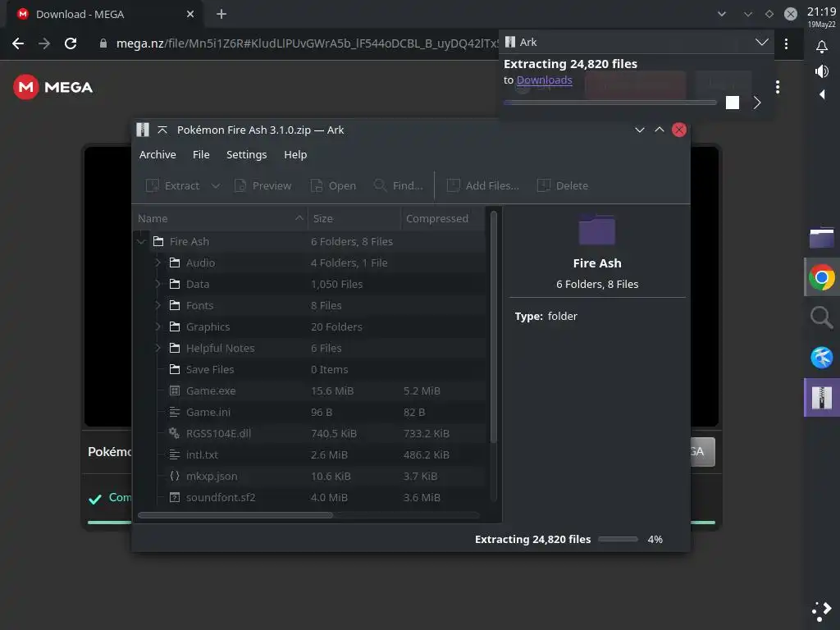Open the Settings menu
The image size is (840, 630).
tap(246, 154)
